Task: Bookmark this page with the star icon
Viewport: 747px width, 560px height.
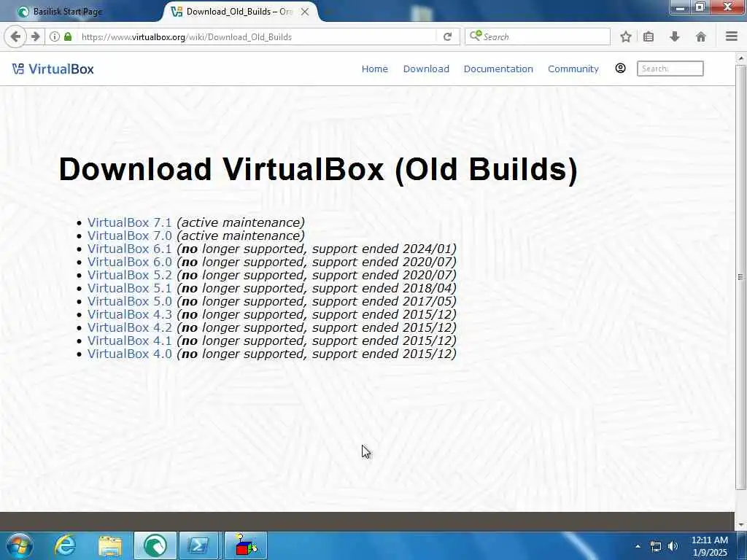Action: [625, 36]
